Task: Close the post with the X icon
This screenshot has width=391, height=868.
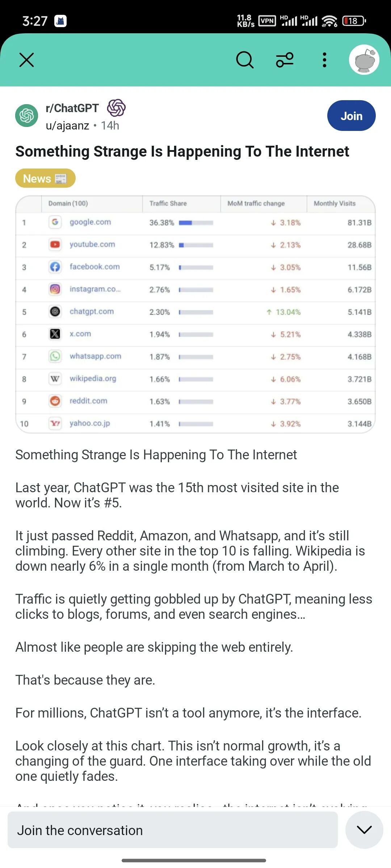Action: coord(26,60)
